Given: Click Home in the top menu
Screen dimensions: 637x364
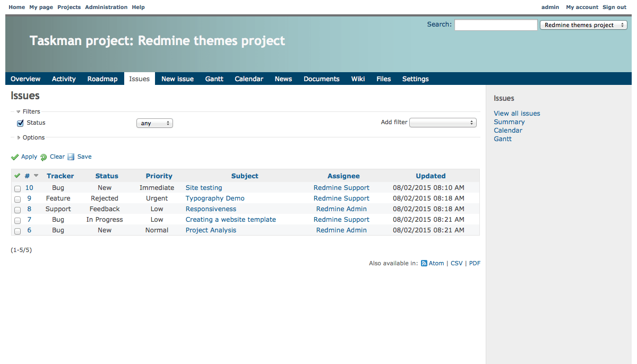Looking at the screenshot, I should tap(17, 7).
